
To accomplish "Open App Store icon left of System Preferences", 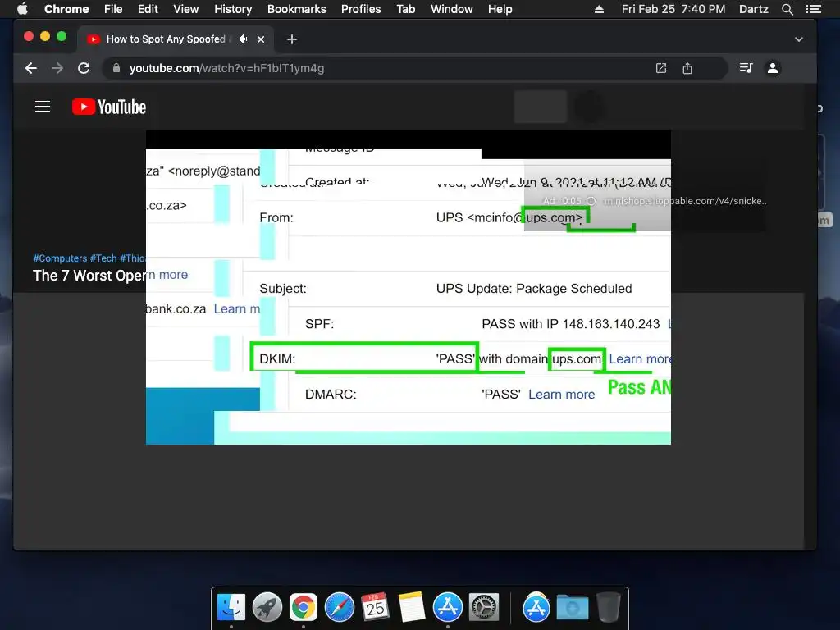I will (x=447, y=607).
